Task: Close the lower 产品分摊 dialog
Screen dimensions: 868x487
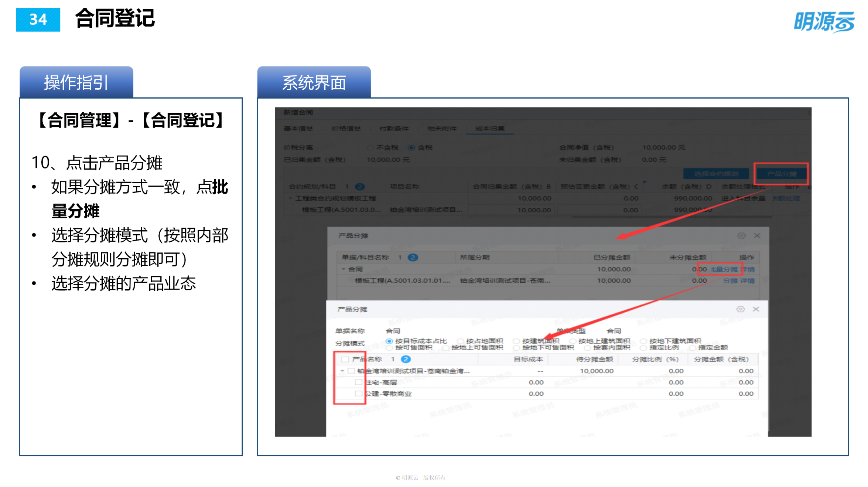Action: click(x=756, y=309)
